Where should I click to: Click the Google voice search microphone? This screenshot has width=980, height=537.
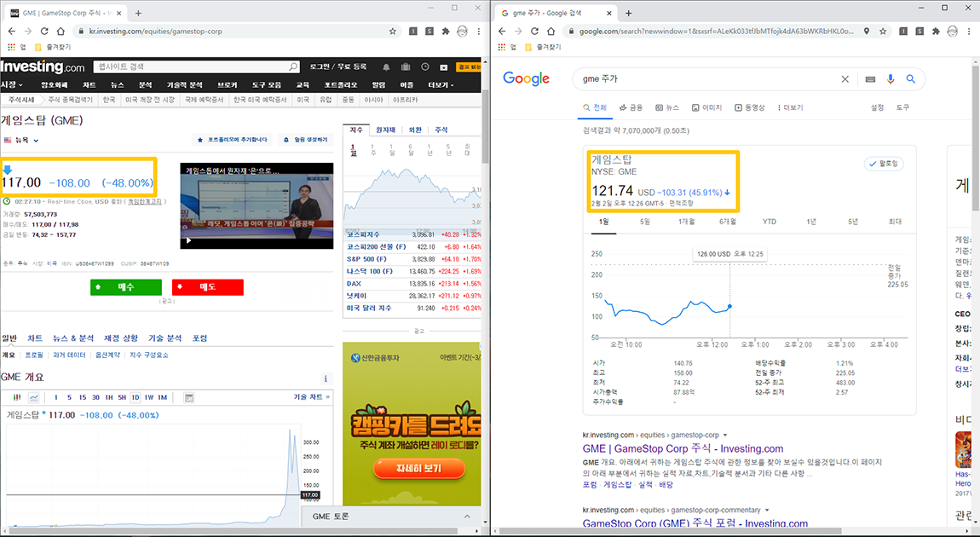coord(891,79)
